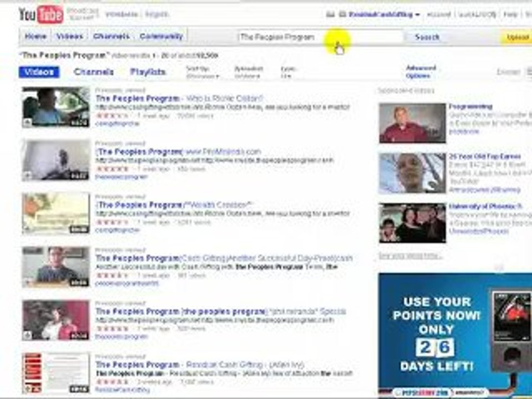532x399 pixels.
Task: Open the thumbnail of the second search result
Action: (x=56, y=161)
